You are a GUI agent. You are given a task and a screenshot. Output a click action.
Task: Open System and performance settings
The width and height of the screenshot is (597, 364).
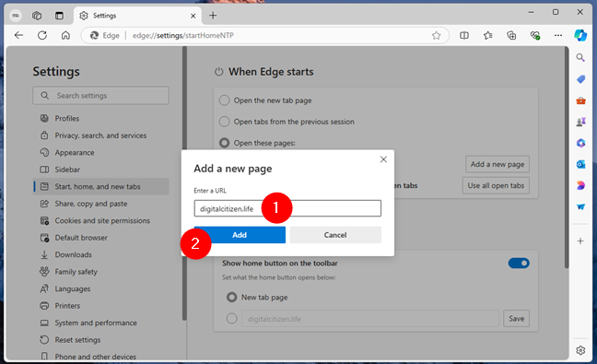click(101, 323)
